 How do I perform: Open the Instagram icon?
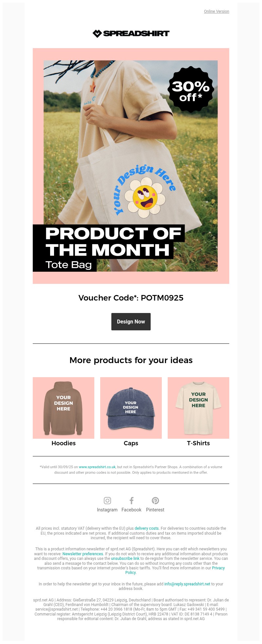coord(107,501)
